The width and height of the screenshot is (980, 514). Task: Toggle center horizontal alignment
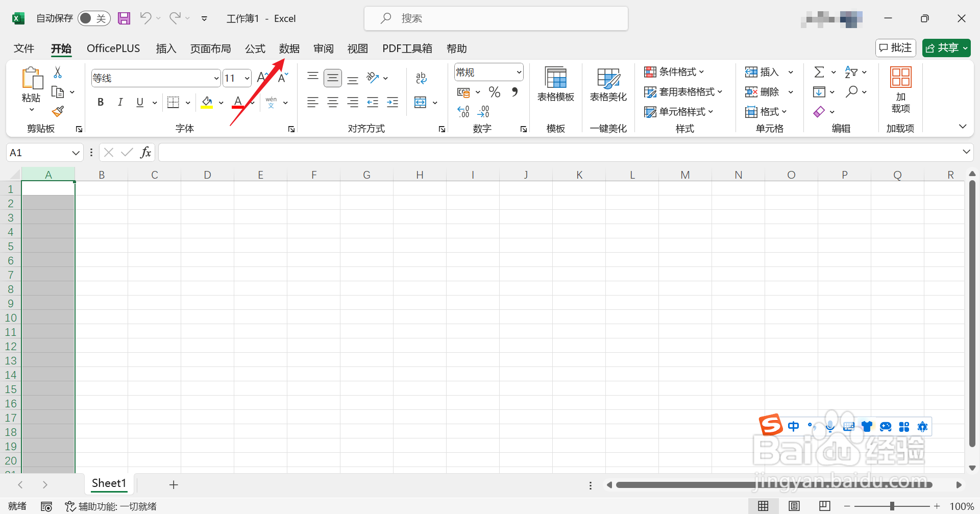333,102
